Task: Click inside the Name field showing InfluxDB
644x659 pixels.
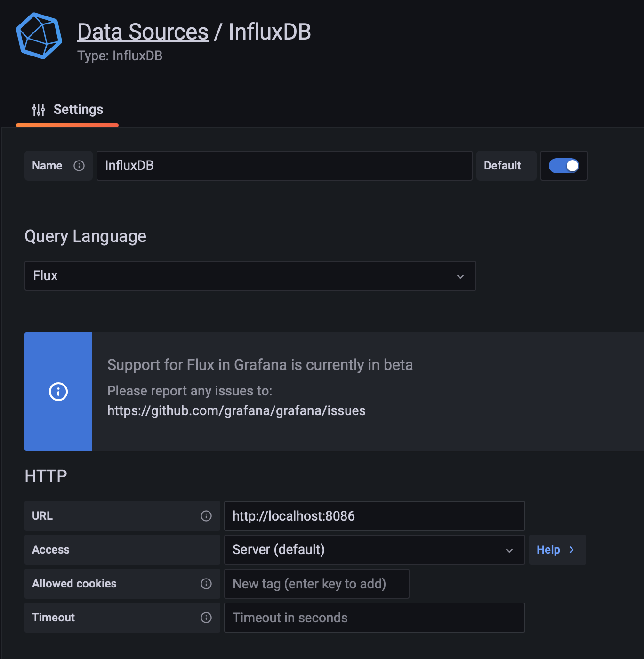Action: [284, 166]
